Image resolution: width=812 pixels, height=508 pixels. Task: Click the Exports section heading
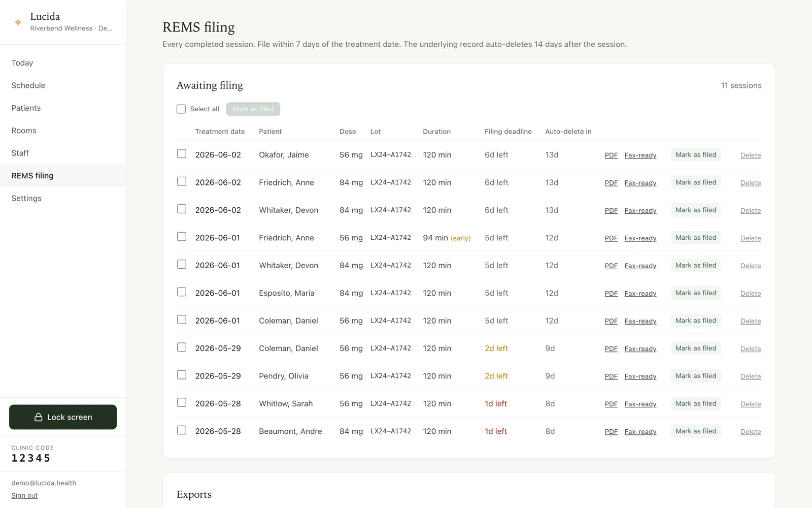tap(194, 495)
